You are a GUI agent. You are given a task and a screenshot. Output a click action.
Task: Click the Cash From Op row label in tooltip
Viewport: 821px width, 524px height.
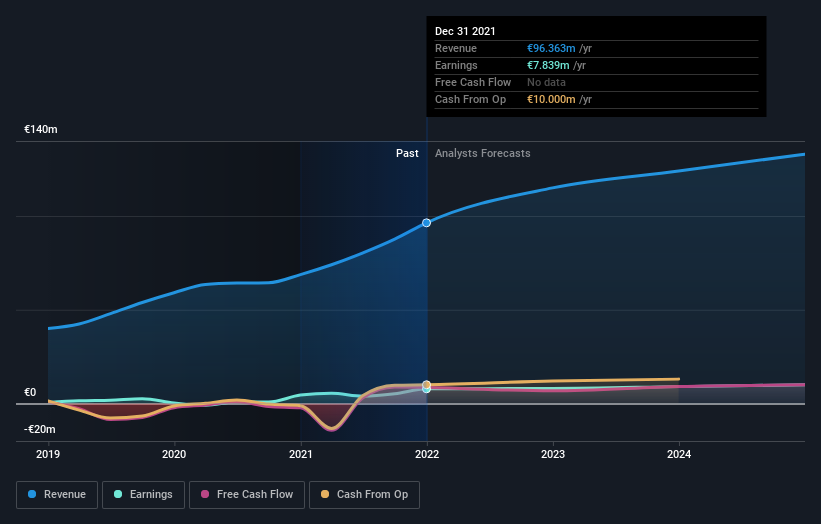click(x=471, y=99)
